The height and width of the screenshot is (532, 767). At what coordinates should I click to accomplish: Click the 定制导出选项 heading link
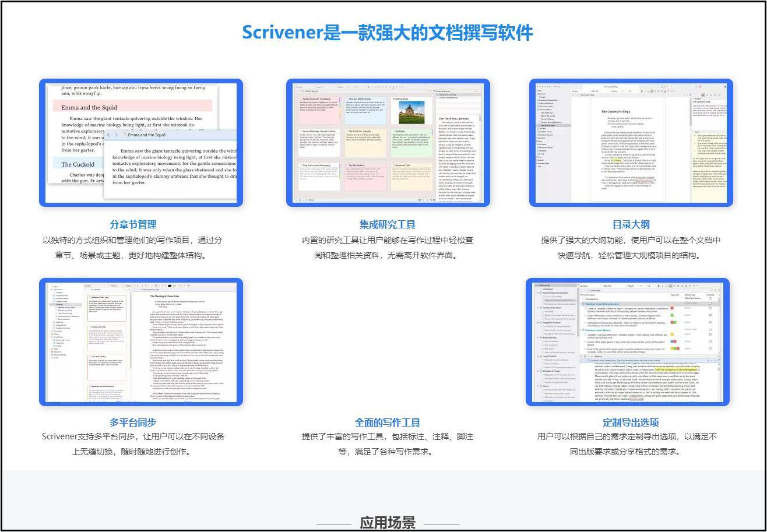(631, 422)
